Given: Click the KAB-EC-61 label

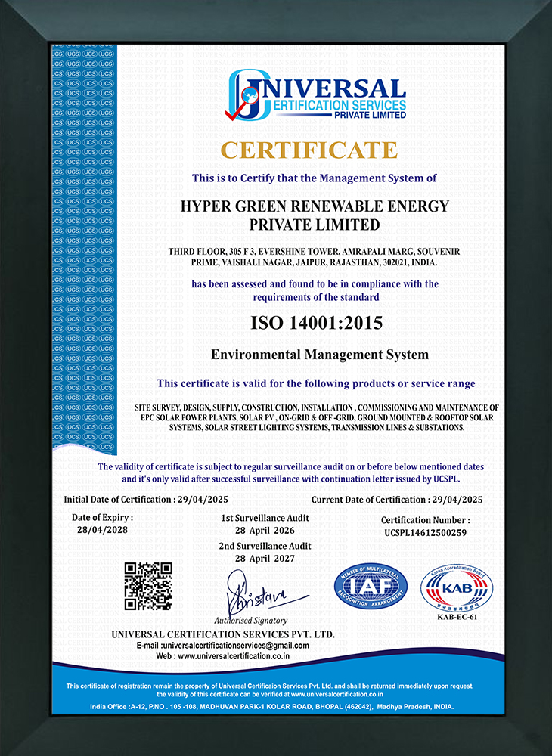Looking at the screenshot, I should 457,618.
